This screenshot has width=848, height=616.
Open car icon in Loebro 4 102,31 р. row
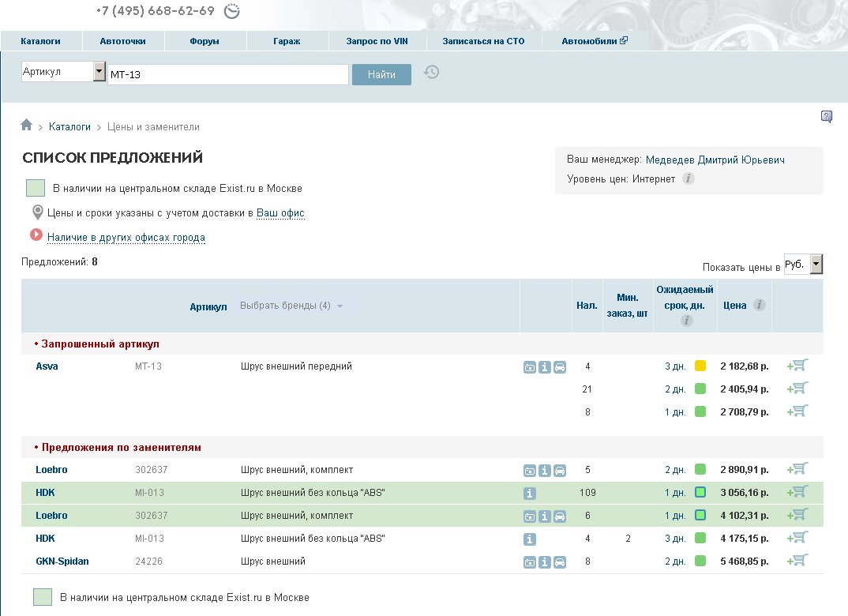coord(560,516)
